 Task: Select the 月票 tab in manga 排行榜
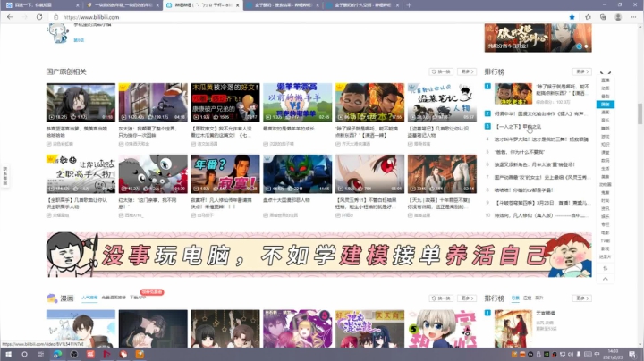tap(515, 298)
